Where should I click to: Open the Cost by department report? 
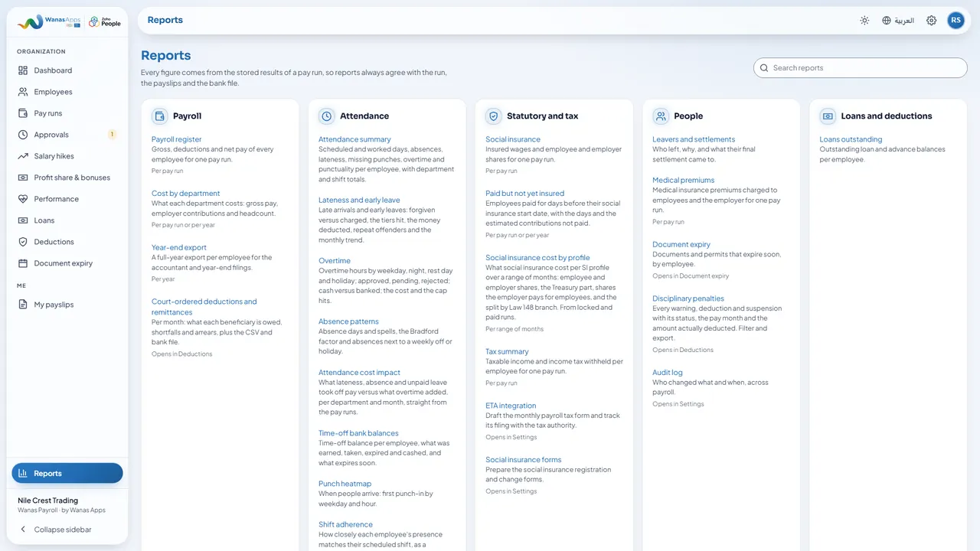(x=185, y=194)
